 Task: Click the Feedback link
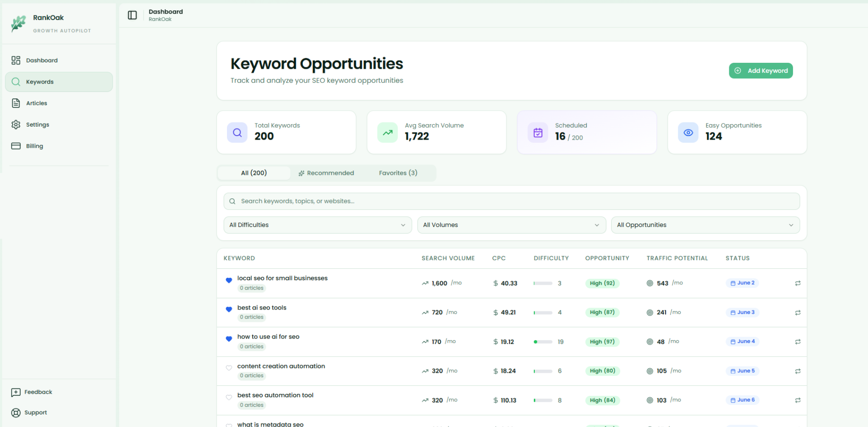click(x=32, y=392)
